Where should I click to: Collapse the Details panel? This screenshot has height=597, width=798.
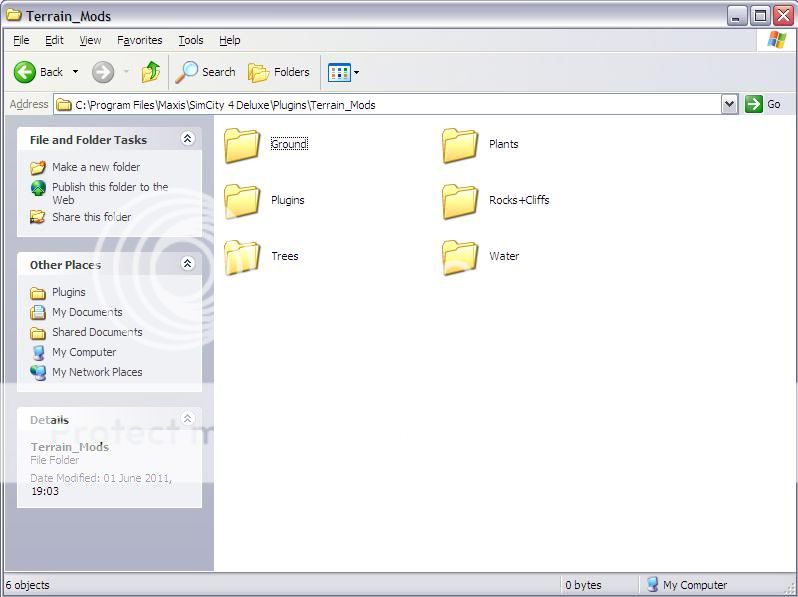point(187,419)
